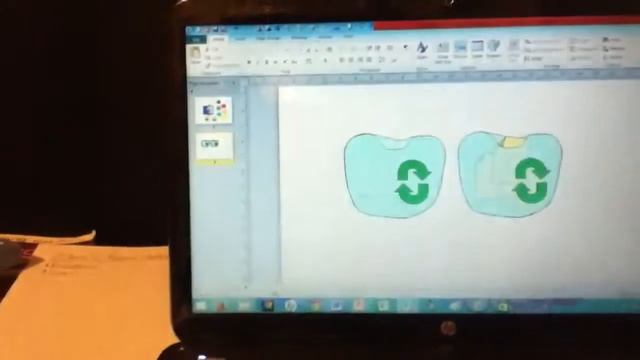Open the Line Spacing menu

(x=382, y=60)
